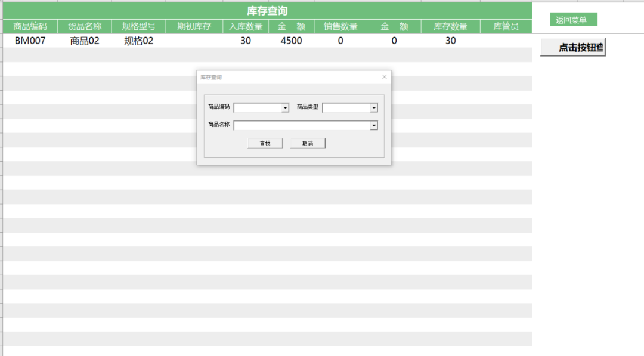Click inside the 商品编码 text field
This screenshot has height=356, width=644.
tap(258, 108)
